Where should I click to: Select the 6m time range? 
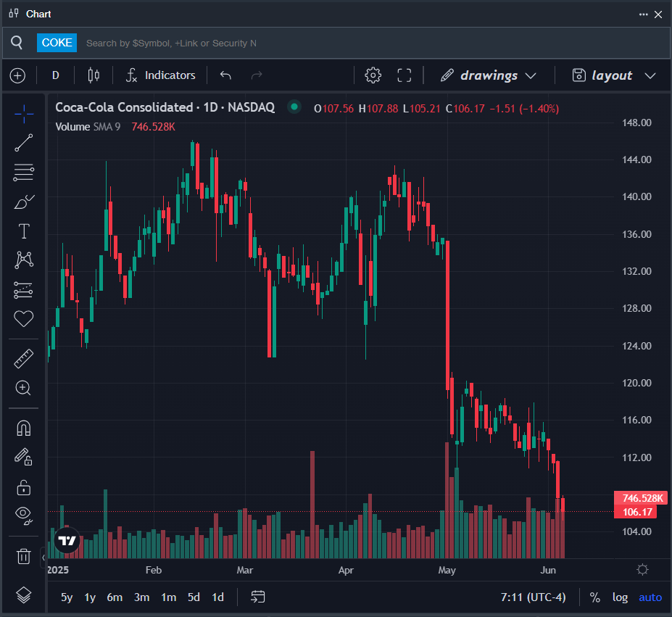coord(115,597)
